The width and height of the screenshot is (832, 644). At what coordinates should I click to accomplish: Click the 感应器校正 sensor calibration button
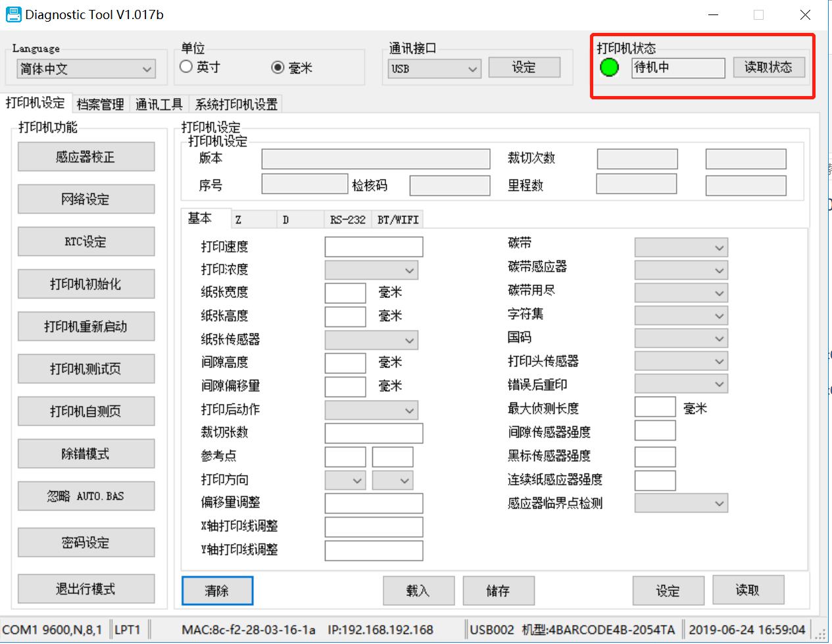(x=86, y=157)
